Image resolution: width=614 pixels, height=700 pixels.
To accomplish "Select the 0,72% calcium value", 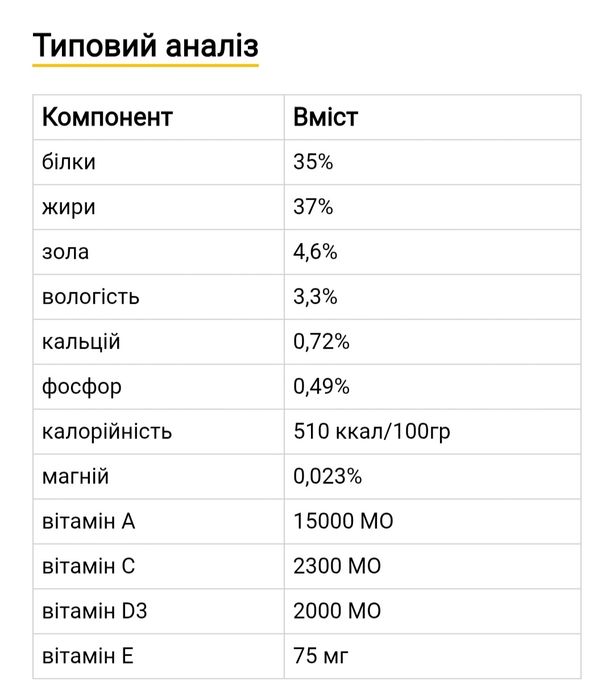I will (321, 342).
